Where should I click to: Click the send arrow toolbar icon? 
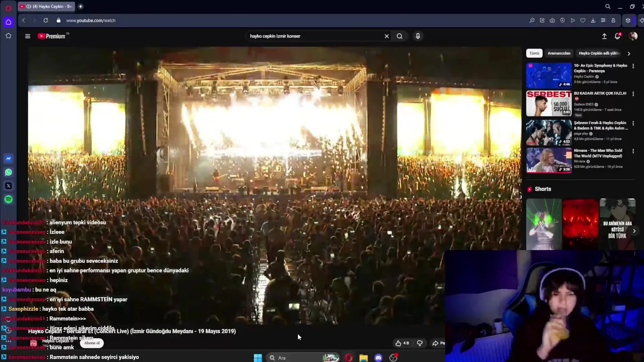coord(573,20)
